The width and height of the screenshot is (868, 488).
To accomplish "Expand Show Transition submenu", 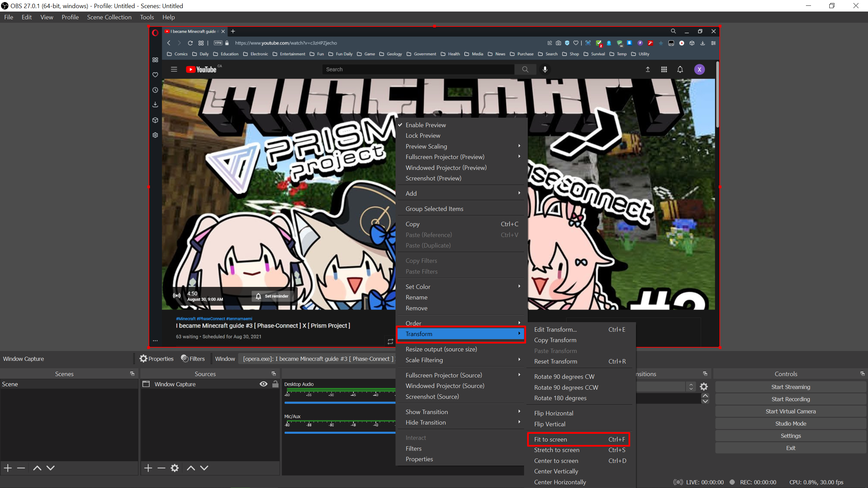I will point(461,412).
